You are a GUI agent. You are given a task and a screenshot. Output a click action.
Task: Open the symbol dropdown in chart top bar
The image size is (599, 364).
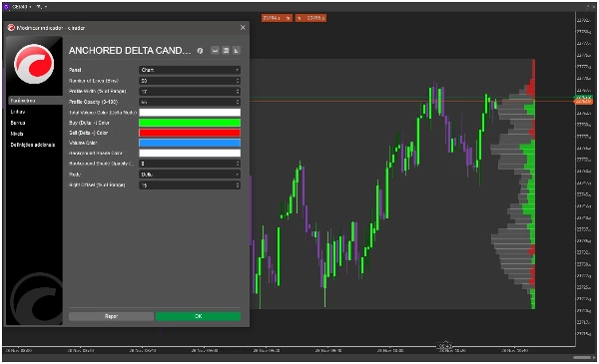pos(21,7)
